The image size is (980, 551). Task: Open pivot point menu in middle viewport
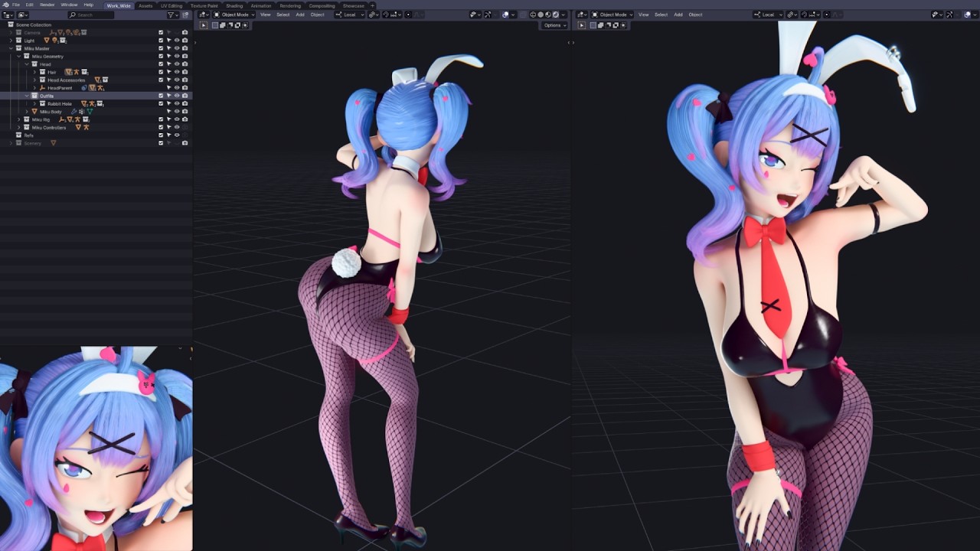[x=374, y=15]
